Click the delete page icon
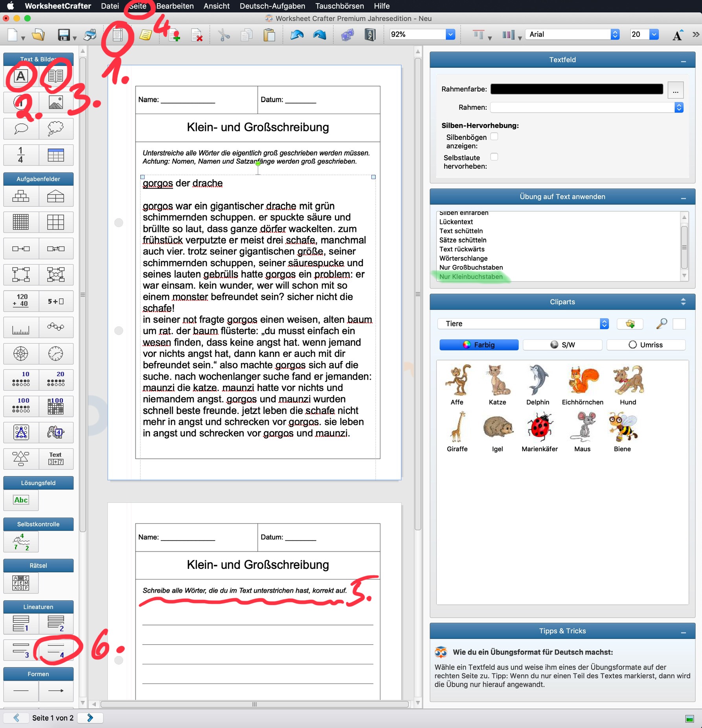Image resolution: width=702 pixels, height=728 pixels. 197,35
